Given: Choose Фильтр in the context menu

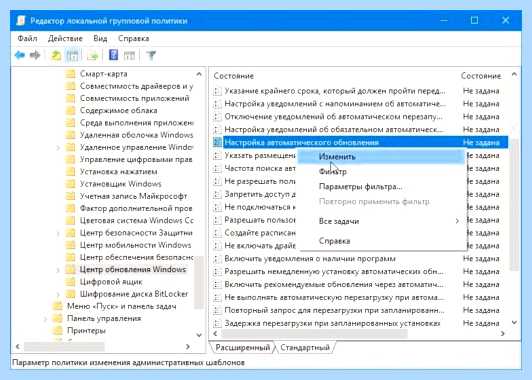Looking at the screenshot, I should coord(381,172).
